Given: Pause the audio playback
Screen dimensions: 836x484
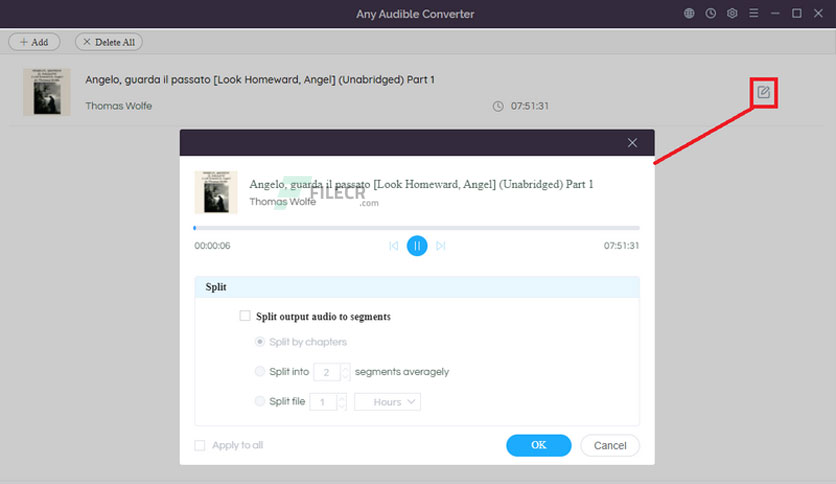Looking at the screenshot, I should click(417, 246).
